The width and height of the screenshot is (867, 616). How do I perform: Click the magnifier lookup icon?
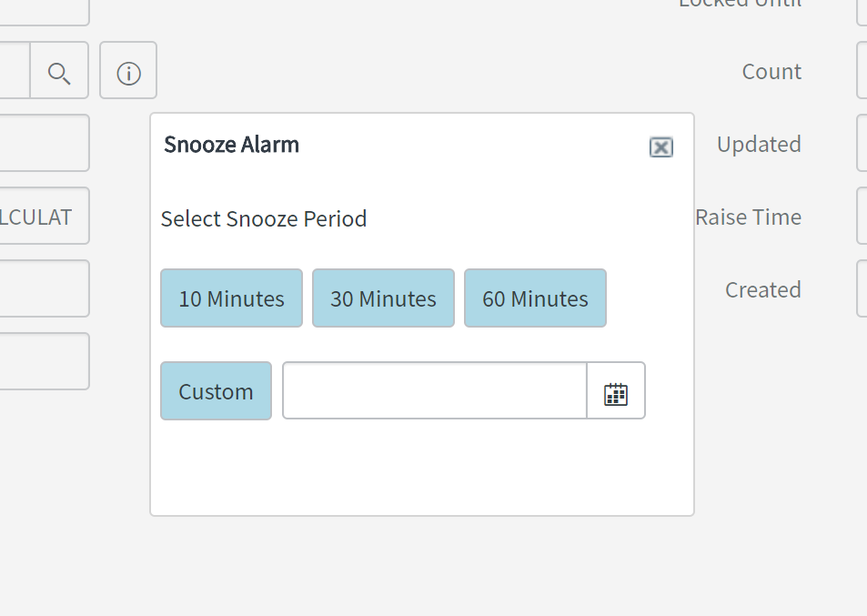pyautogui.click(x=59, y=71)
